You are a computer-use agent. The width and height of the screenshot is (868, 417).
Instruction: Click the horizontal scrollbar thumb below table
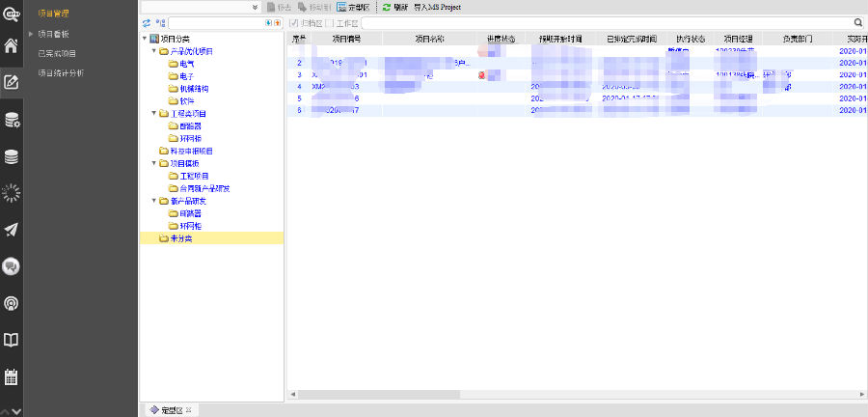(x=379, y=394)
